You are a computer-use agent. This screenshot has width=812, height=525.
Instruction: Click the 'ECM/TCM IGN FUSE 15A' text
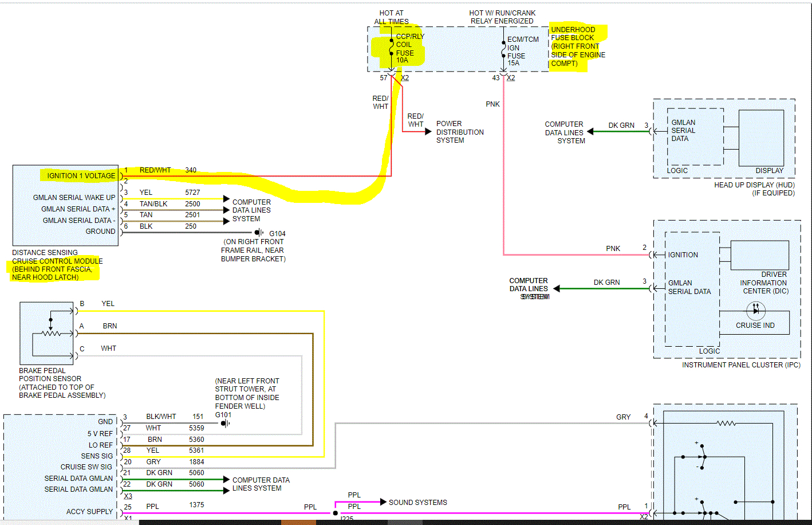(x=523, y=52)
